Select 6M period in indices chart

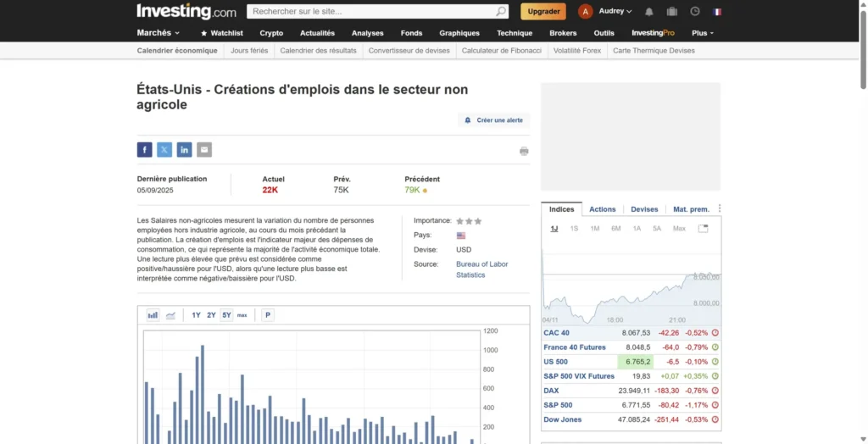coord(615,229)
